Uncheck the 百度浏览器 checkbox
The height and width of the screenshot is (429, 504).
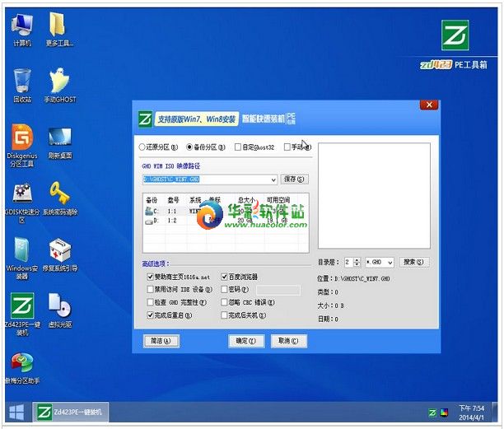tap(224, 277)
